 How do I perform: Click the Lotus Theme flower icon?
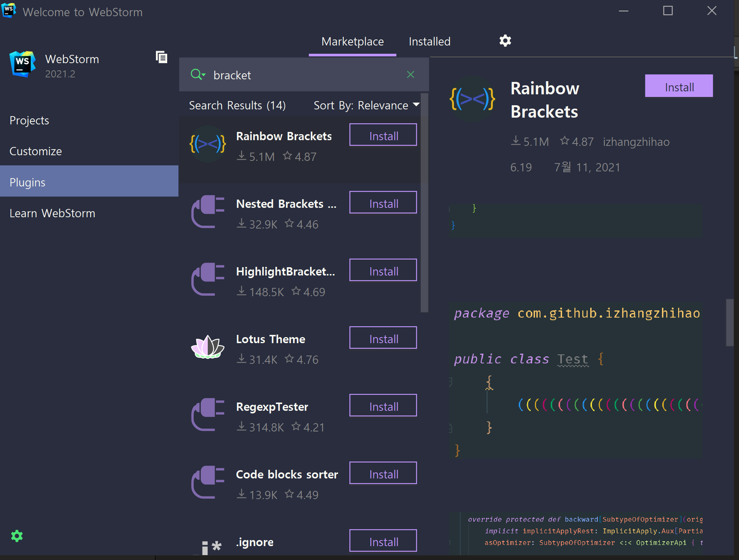(208, 347)
